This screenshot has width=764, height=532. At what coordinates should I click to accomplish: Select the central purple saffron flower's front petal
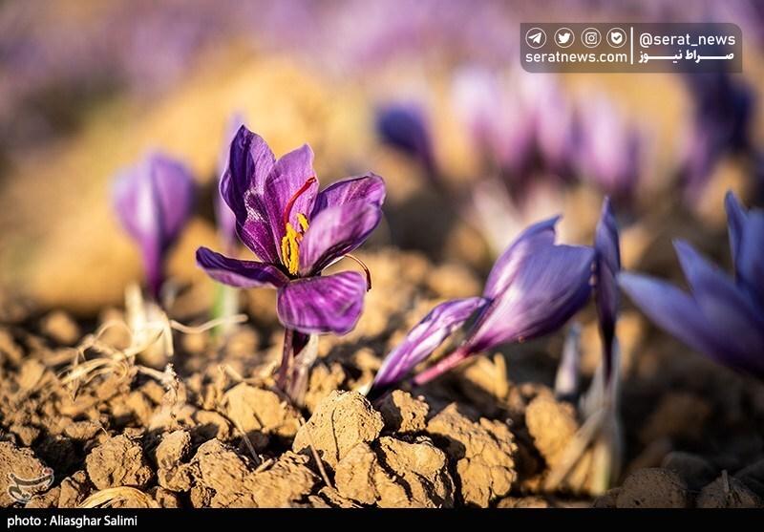pyautogui.click(x=322, y=302)
